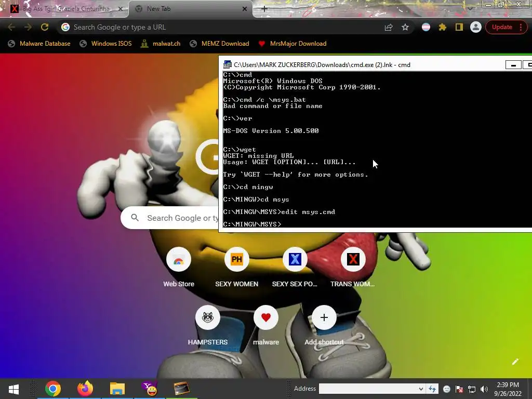Click the taskbar Address input field
532x399 pixels.
coord(368,389)
